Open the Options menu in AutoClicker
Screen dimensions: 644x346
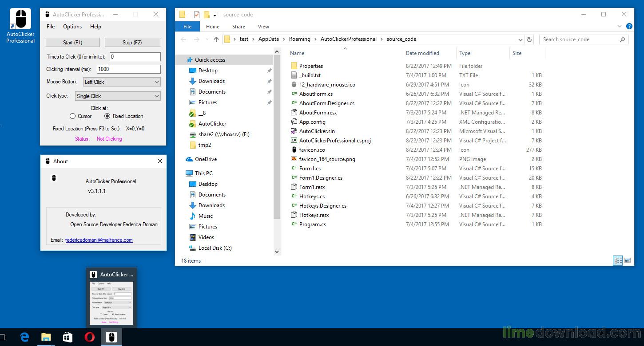(x=72, y=27)
